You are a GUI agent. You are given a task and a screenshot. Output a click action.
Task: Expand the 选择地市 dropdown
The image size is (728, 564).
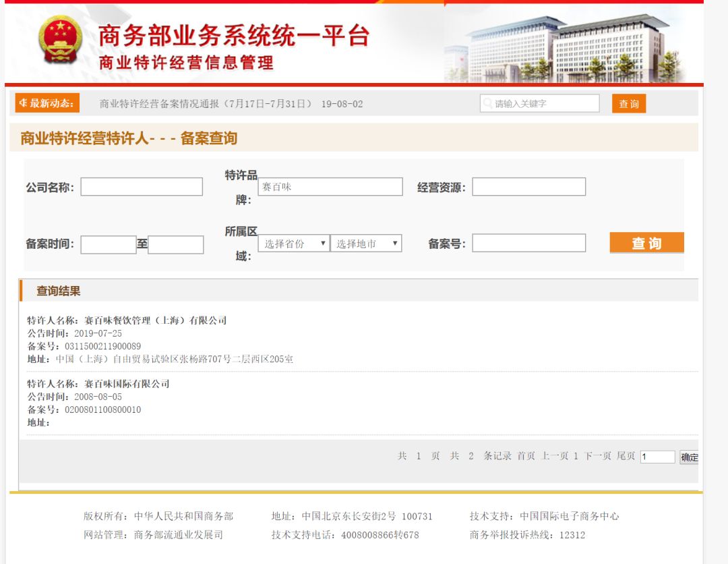click(366, 244)
